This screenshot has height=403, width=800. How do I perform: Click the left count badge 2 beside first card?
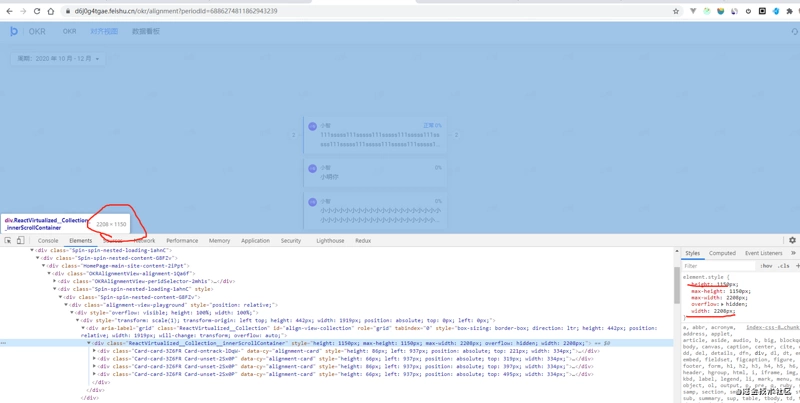293,135
